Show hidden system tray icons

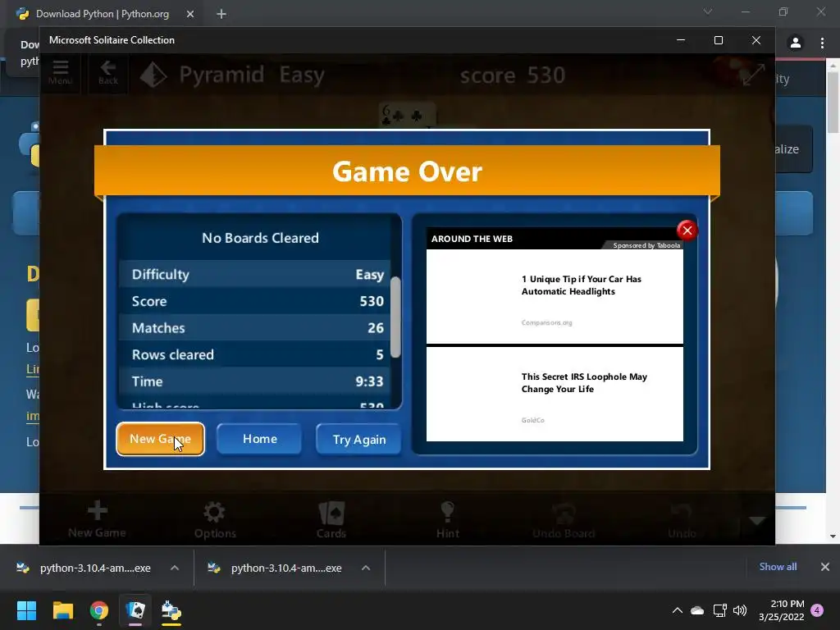[677, 610]
